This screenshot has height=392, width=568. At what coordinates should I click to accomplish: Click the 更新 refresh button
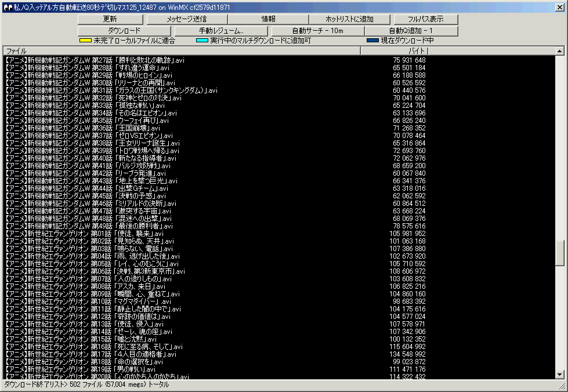pos(110,19)
